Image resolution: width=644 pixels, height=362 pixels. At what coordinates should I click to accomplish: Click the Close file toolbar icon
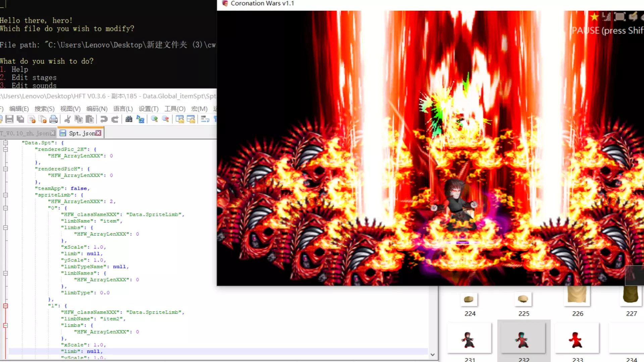click(32, 119)
